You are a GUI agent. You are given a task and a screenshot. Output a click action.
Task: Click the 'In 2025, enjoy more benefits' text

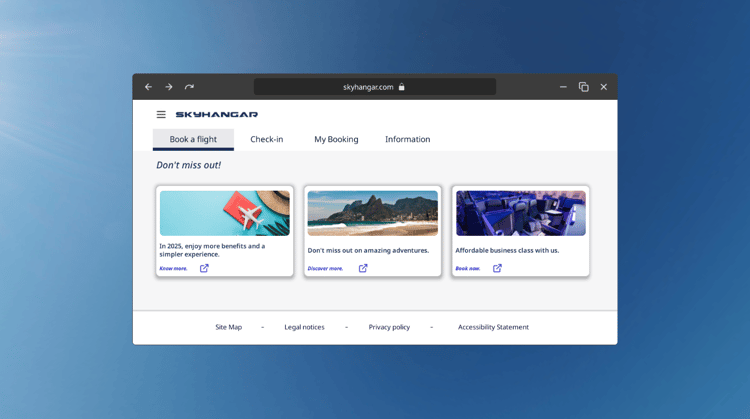(212, 250)
